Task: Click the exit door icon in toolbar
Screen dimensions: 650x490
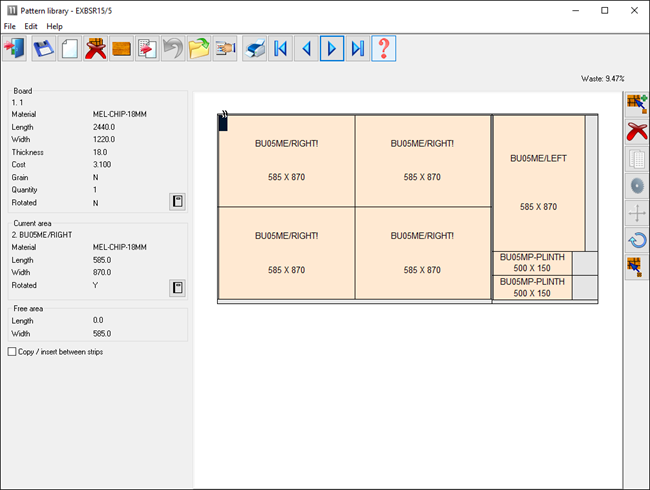Action: click(17, 48)
